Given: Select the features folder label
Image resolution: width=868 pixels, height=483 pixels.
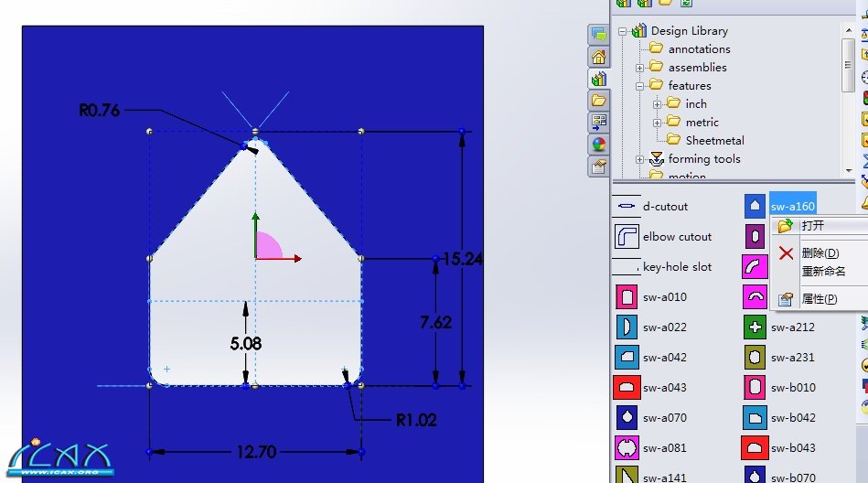Looking at the screenshot, I should [690, 86].
